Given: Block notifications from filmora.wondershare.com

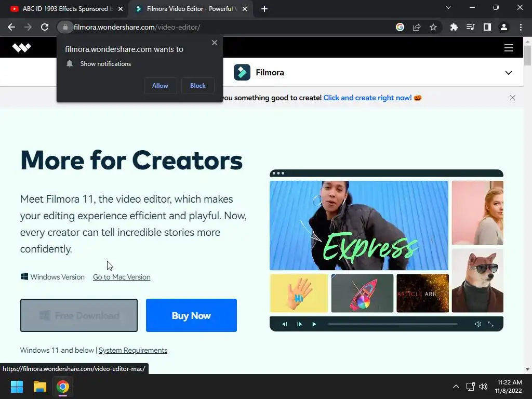Looking at the screenshot, I should (198, 86).
